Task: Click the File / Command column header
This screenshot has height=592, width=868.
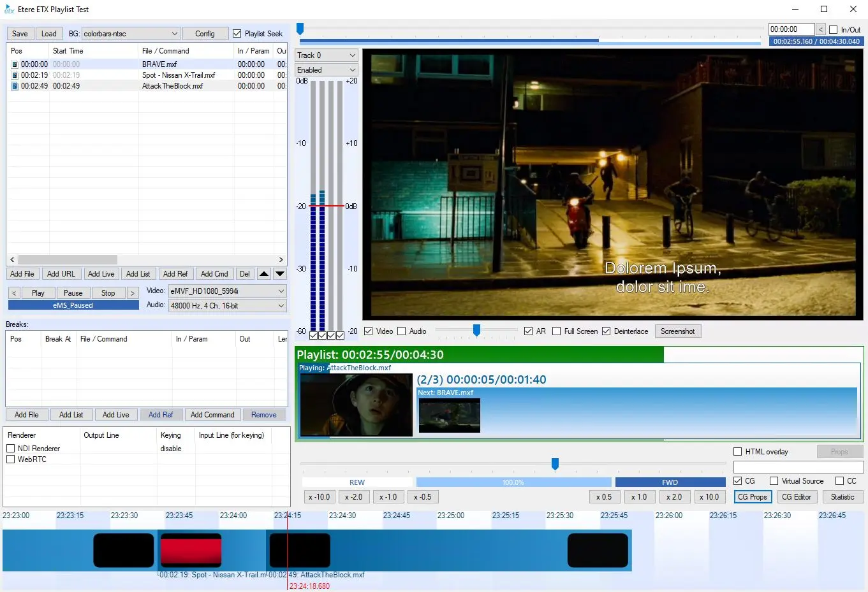Action: pos(166,51)
